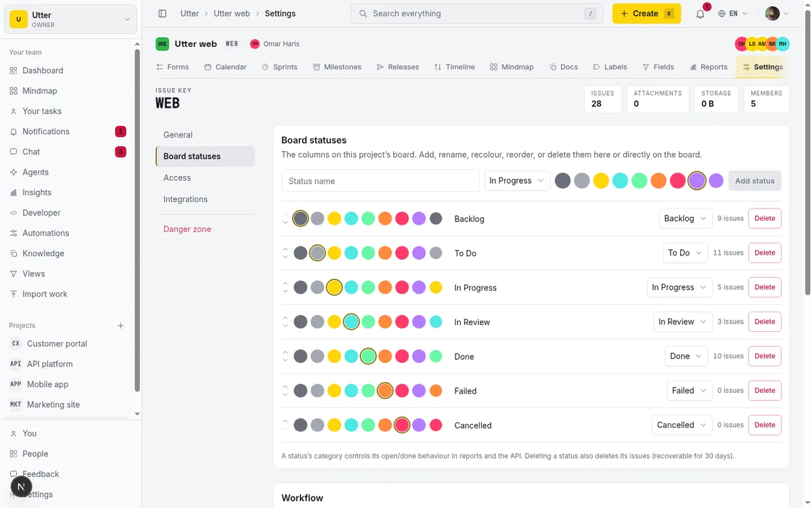812x508 pixels.
Task: Open the EN language dropdown
Action: click(734, 14)
